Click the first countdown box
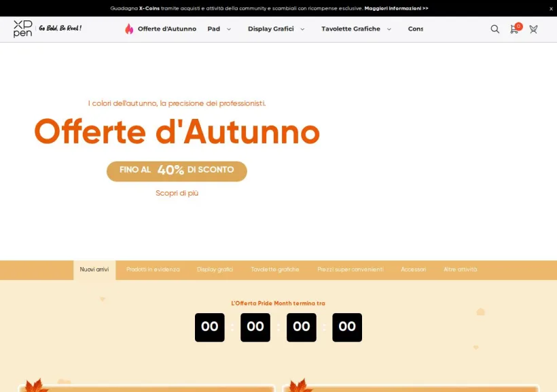The height and width of the screenshot is (392, 557). coord(210,327)
